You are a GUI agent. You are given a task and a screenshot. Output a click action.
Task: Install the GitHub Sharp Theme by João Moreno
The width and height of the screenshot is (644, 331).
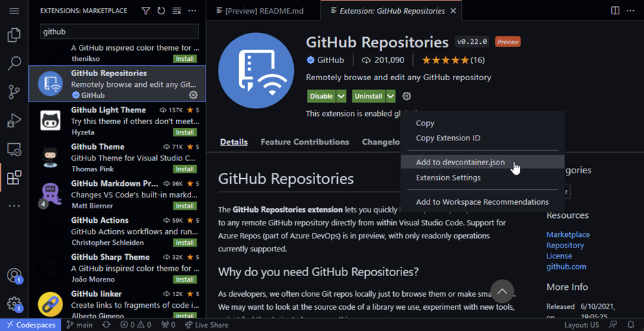click(x=185, y=279)
